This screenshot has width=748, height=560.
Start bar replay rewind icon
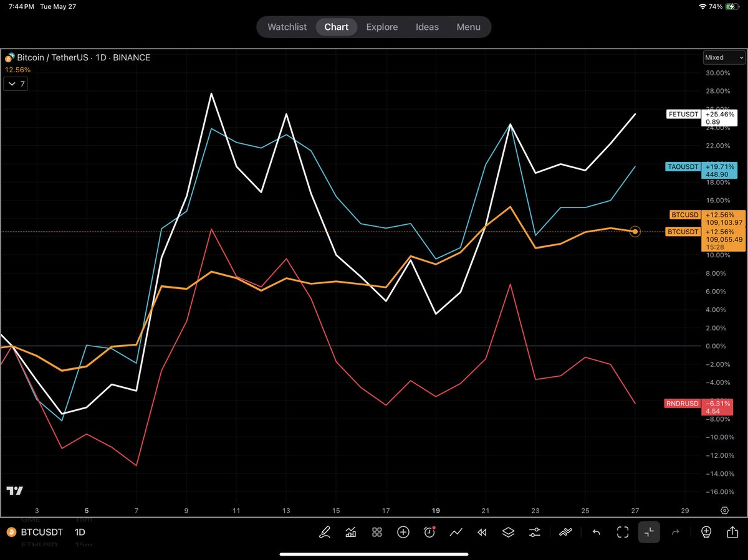tap(482, 532)
